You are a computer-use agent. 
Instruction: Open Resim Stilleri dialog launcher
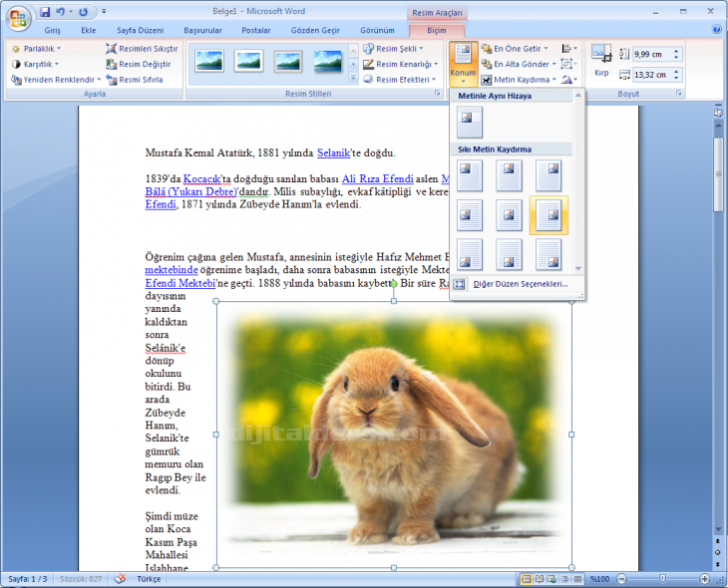437,94
